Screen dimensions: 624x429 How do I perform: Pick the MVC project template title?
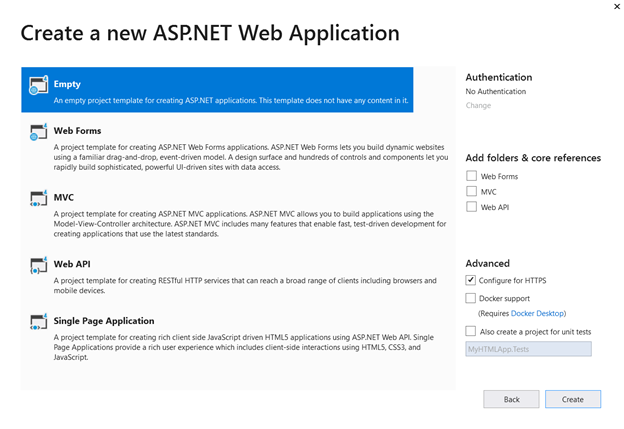64,197
